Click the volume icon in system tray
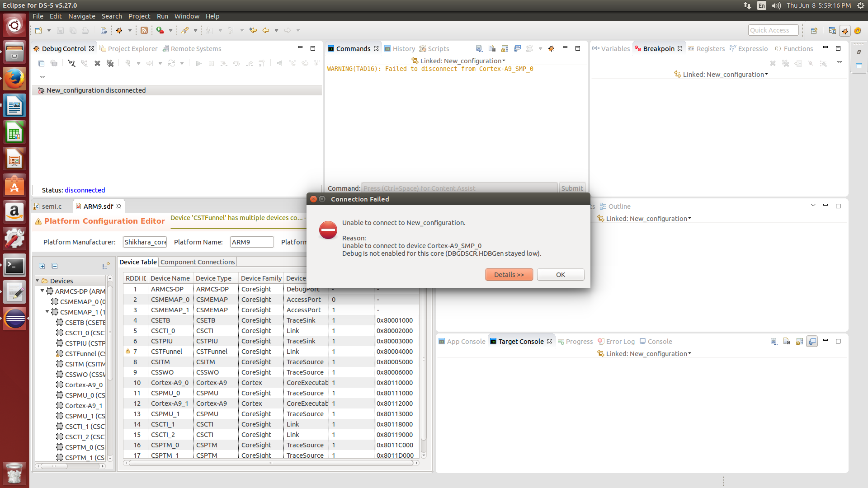The height and width of the screenshot is (488, 868). (776, 5)
